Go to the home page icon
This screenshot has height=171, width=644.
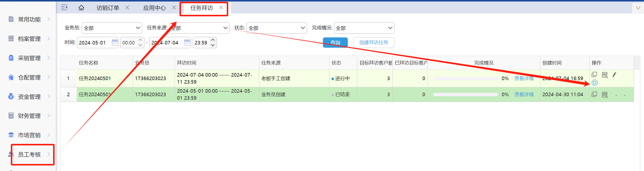click(81, 8)
